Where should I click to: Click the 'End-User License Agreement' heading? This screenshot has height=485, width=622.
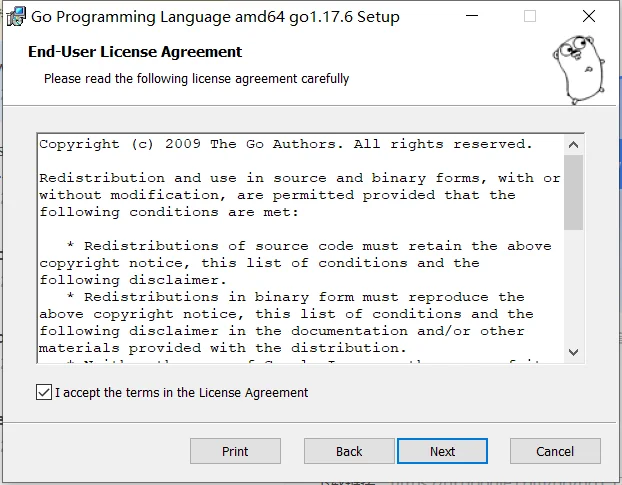pyautogui.click(x=135, y=52)
